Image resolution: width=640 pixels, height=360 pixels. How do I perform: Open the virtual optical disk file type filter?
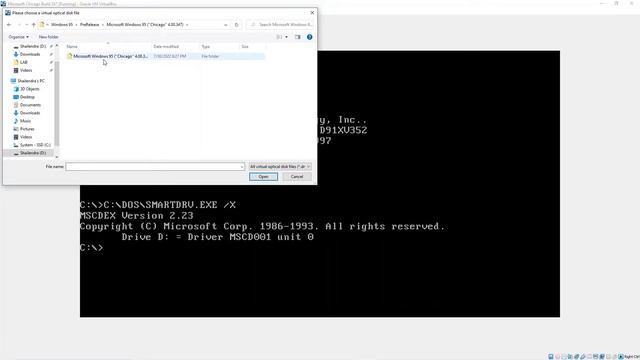[280, 167]
